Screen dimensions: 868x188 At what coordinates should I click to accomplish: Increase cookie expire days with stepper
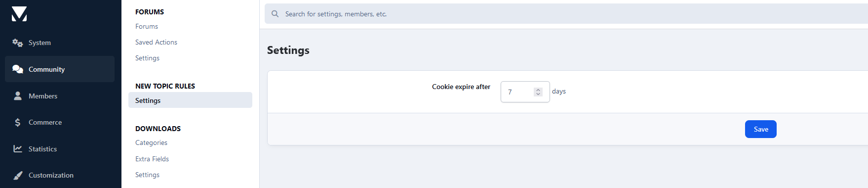[x=538, y=90]
